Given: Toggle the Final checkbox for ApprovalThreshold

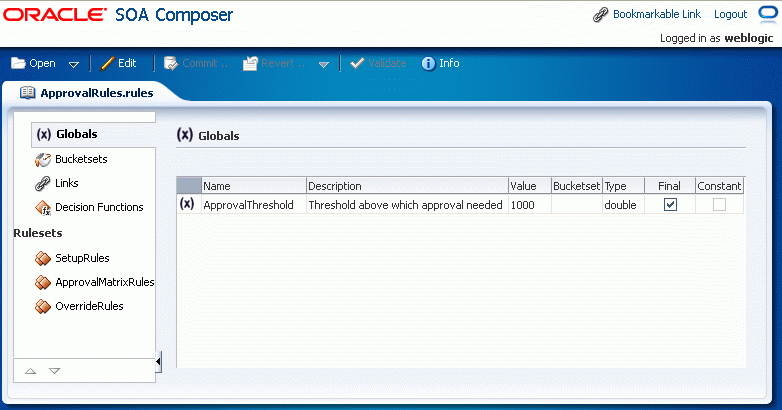Looking at the screenshot, I should point(670,205).
